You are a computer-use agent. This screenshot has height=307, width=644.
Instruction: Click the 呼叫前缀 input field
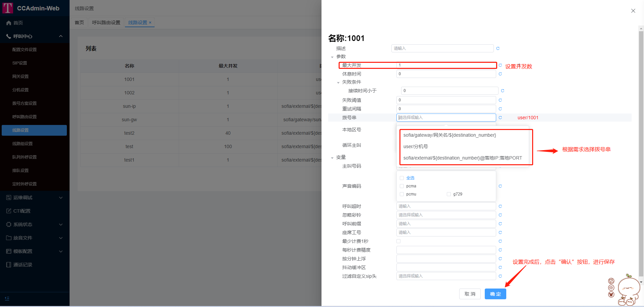446,224
